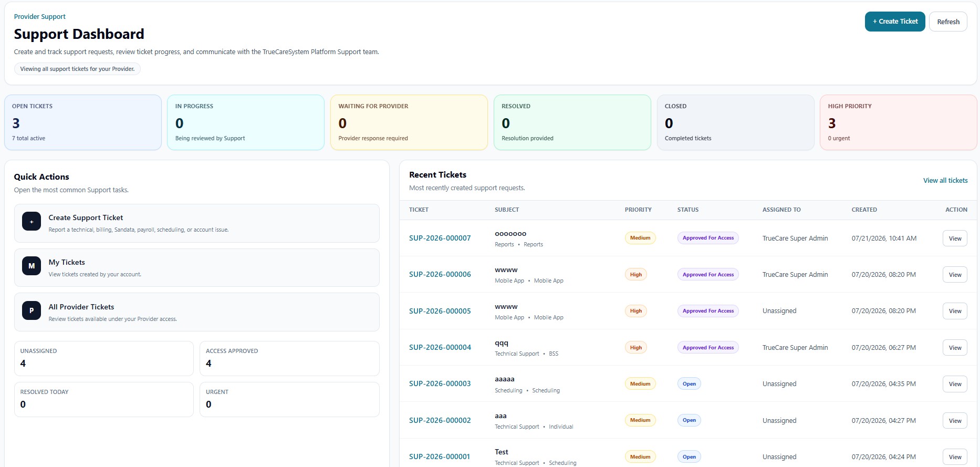
Task: Open ticket link SUP-2026-000001
Action: click(x=440, y=456)
